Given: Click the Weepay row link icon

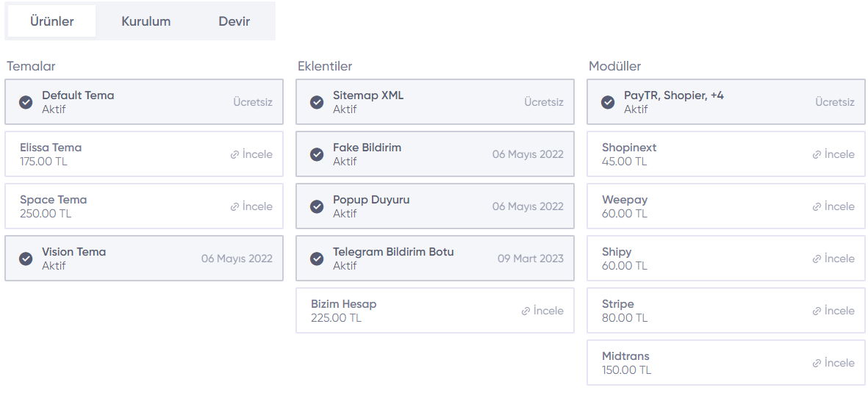Looking at the screenshot, I should click(817, 207).
